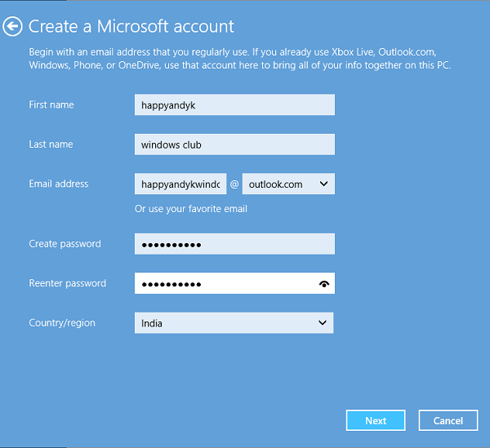This screenshot has height=448, width=490.
Task: Expand the Country/region dropdown showing India
Action: coord(234,323)
